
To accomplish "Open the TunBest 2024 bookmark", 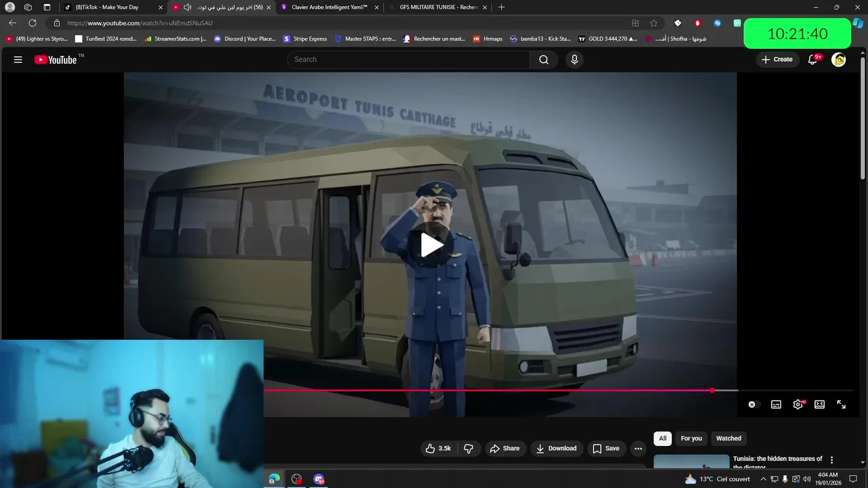I will (x=106, y=39).
